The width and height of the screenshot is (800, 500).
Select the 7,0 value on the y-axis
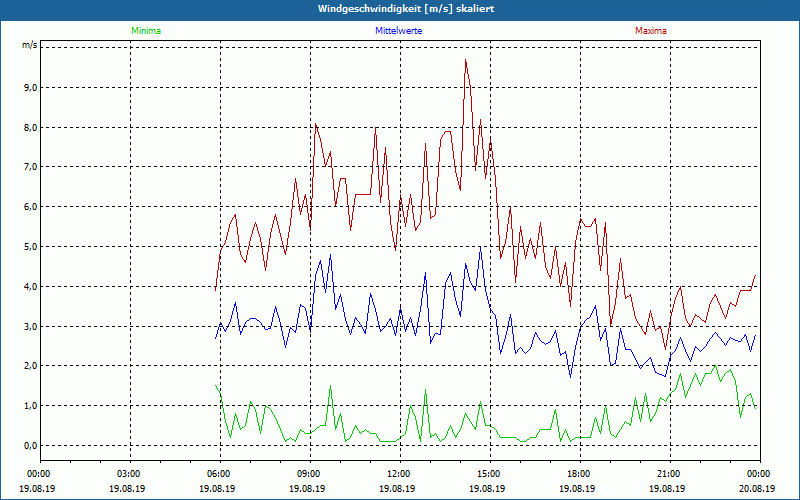(x=28, y=167)
